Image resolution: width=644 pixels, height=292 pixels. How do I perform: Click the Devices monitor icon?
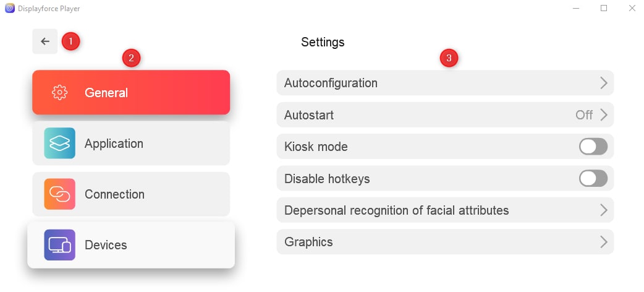59,245
